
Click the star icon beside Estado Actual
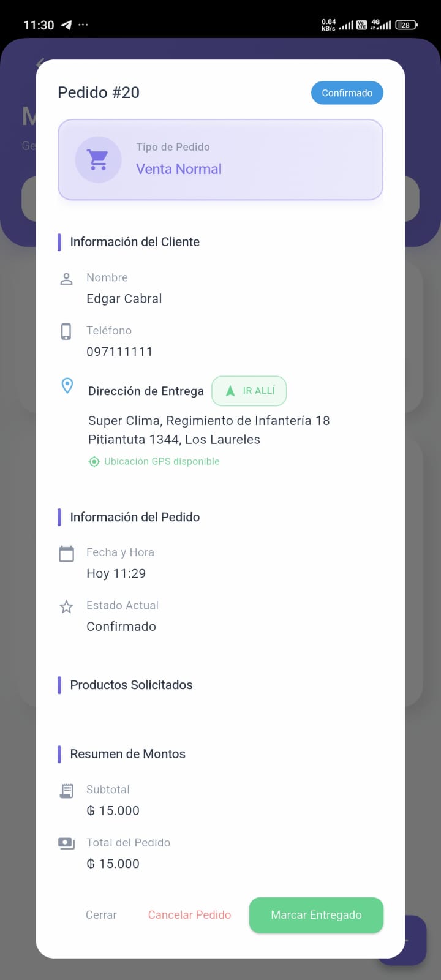pos(66,606)
